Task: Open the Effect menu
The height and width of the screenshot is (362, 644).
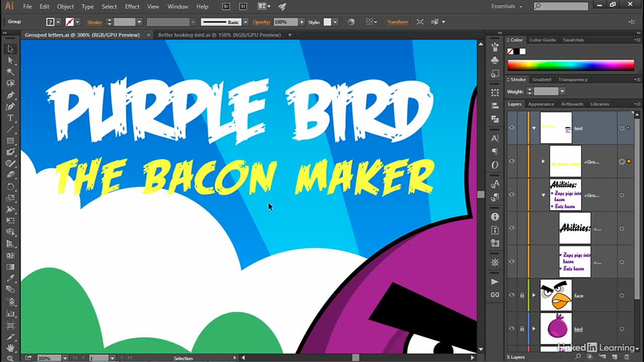Action: click(132, 7)
